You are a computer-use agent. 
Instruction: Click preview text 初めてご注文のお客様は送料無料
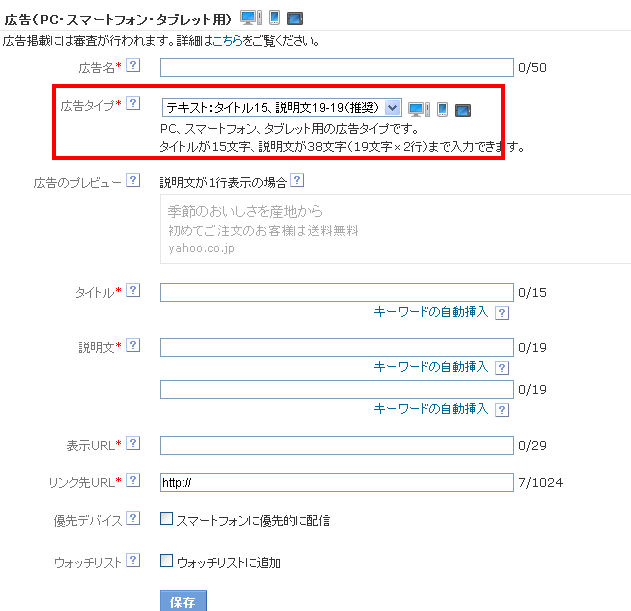[x=263, y=231]
